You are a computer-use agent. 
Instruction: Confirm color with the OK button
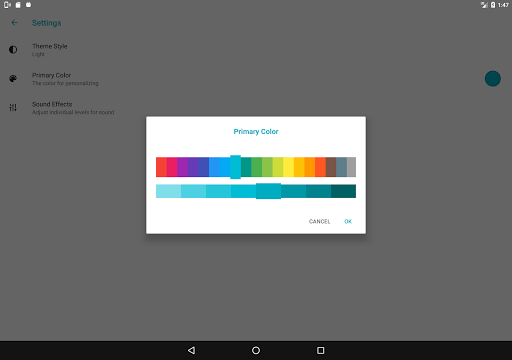tap(348, 221)
